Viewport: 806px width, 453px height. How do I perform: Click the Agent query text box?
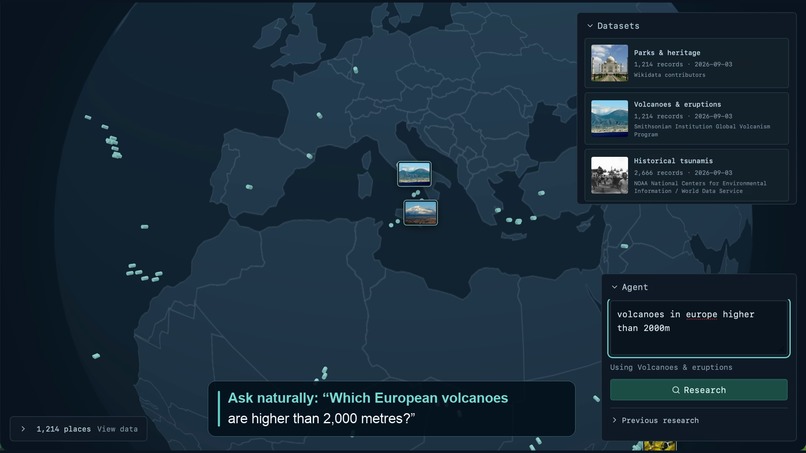[x=699, y=329]
